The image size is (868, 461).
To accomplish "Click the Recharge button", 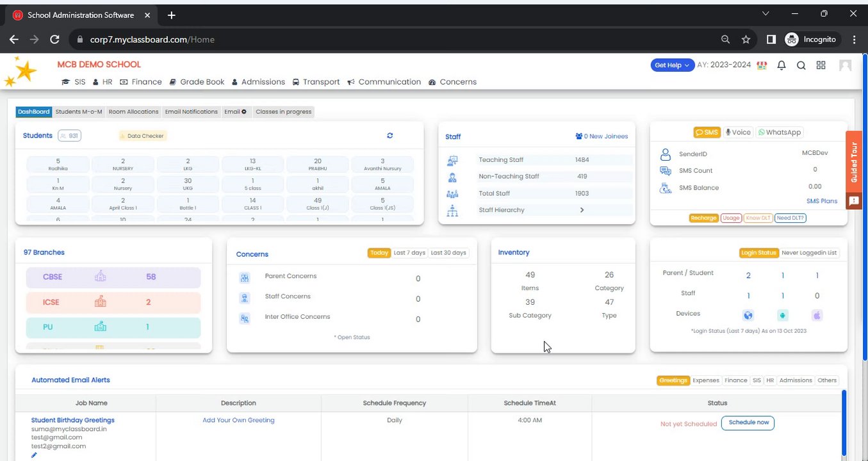I will coord(703,218).
